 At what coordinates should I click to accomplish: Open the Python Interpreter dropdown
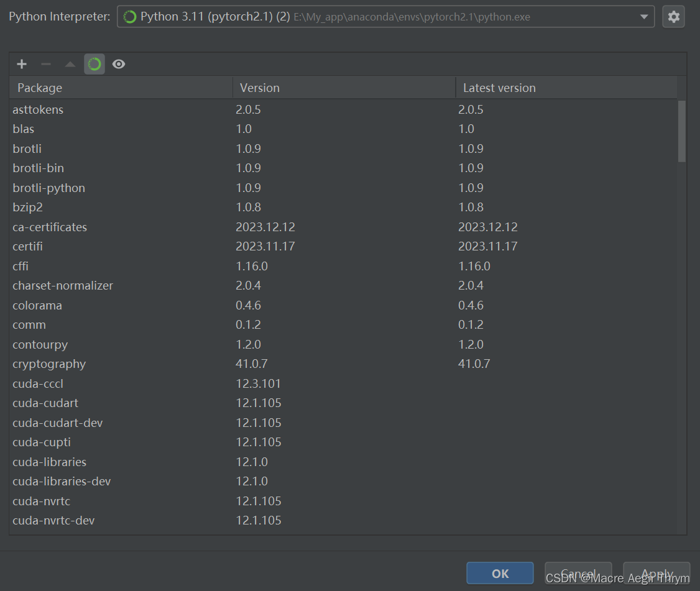(x=644, y=17)
